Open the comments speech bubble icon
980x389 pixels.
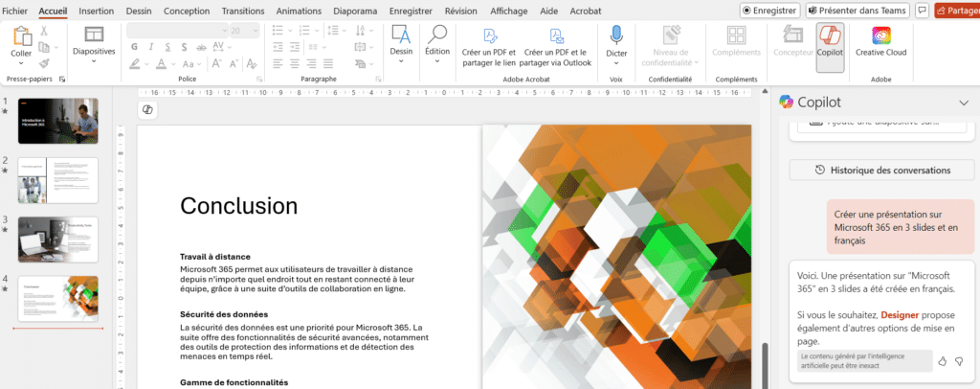tap(922, 10)
